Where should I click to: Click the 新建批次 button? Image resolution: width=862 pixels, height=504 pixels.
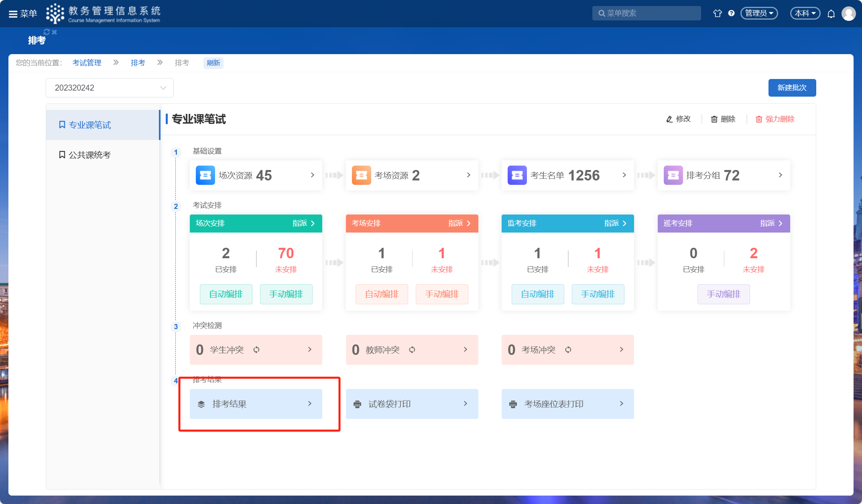click(x=792, y=88)
